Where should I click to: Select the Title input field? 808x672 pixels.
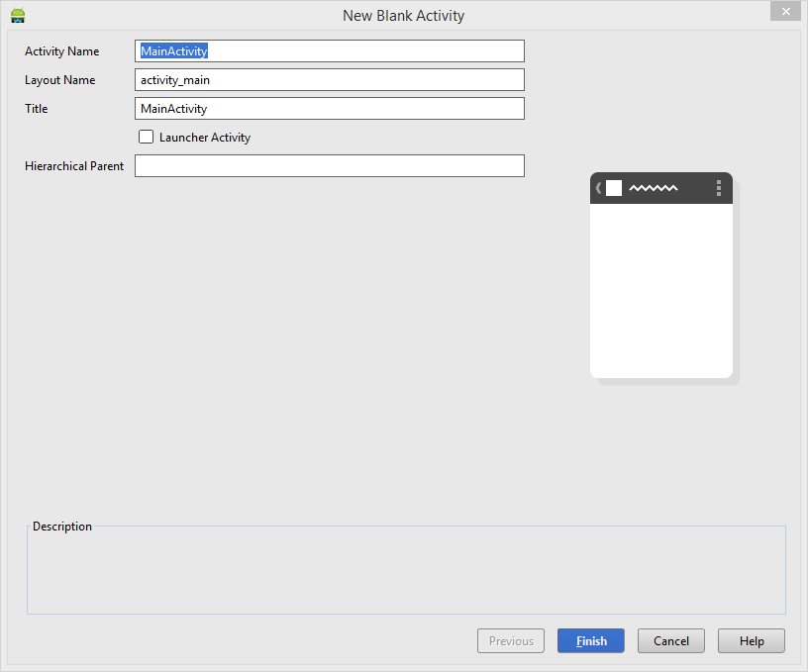tap(329, 109)
